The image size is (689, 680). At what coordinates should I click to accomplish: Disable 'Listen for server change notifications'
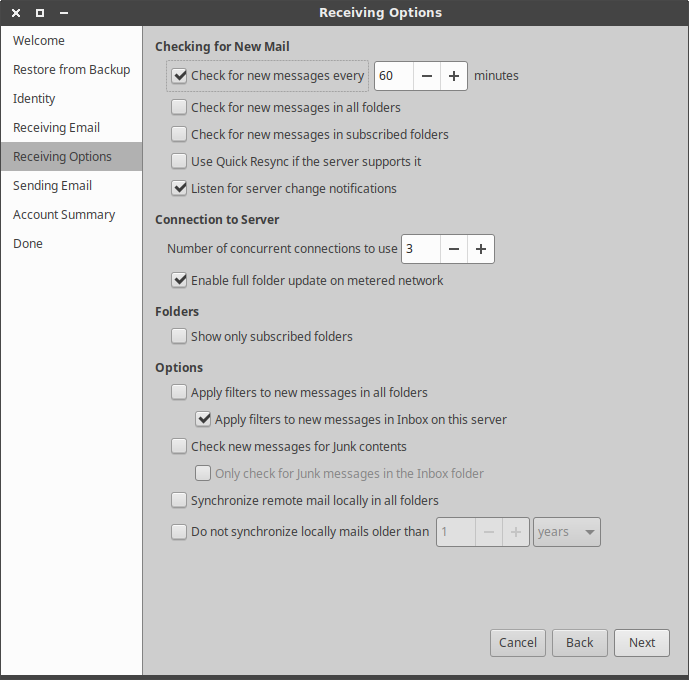click(180, 189)
